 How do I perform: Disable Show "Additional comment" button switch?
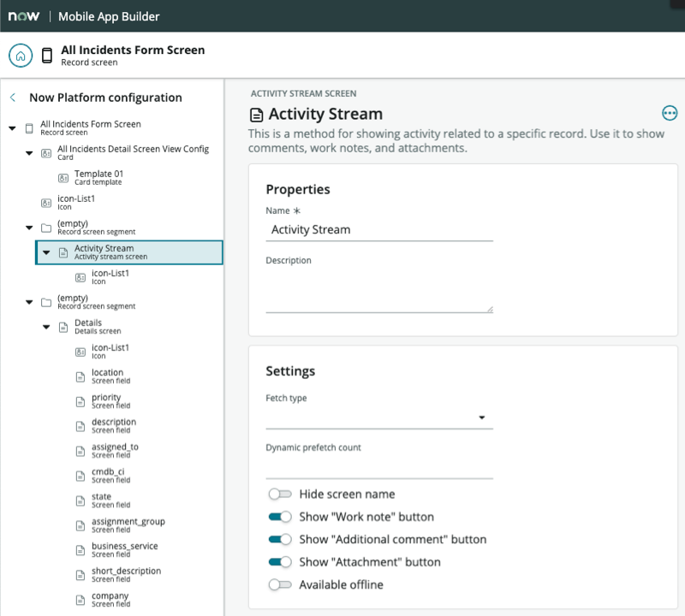tap(280, 539)
